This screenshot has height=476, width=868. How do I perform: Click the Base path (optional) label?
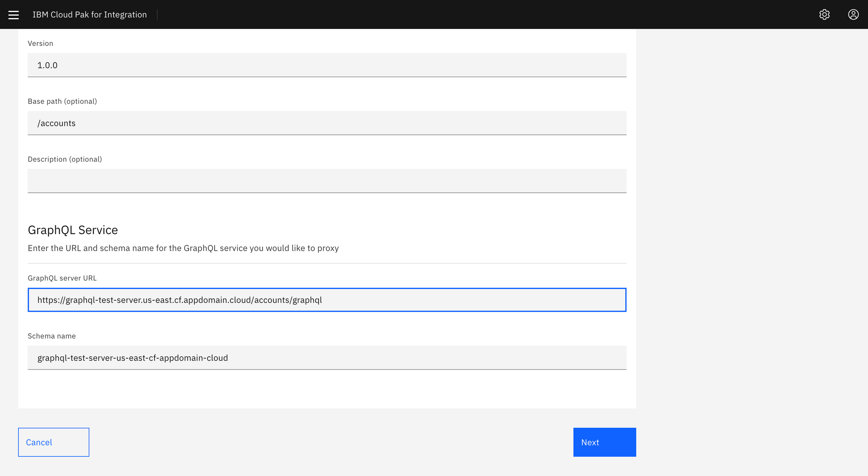click(62, 101)
